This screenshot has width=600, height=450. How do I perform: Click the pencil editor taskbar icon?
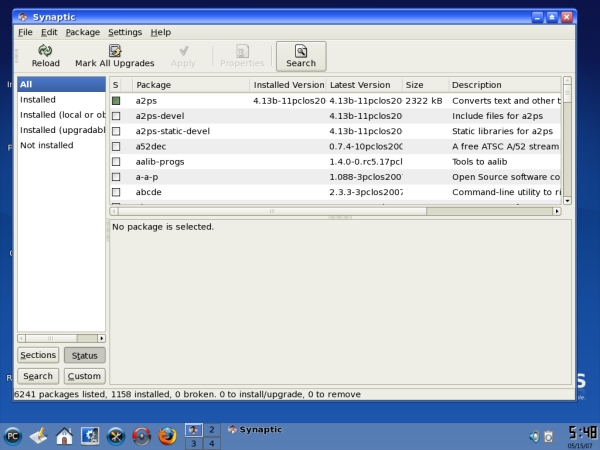tap(39, 436)
